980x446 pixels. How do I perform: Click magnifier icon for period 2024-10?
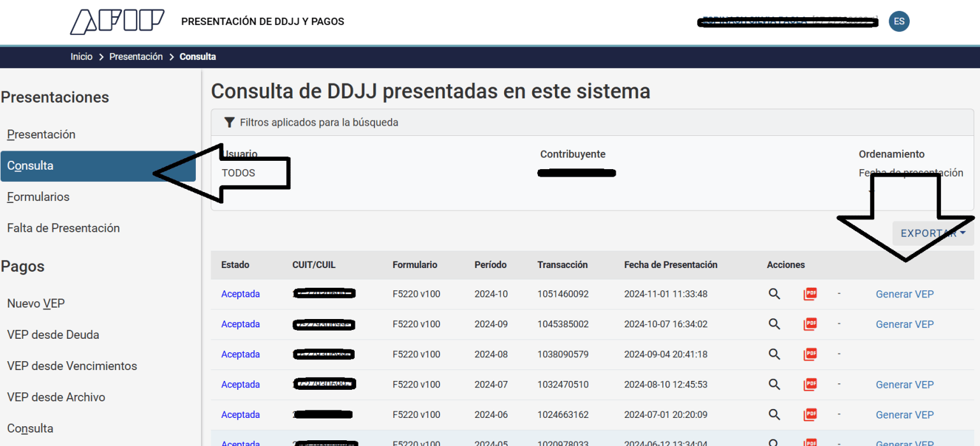coord(774,294)
